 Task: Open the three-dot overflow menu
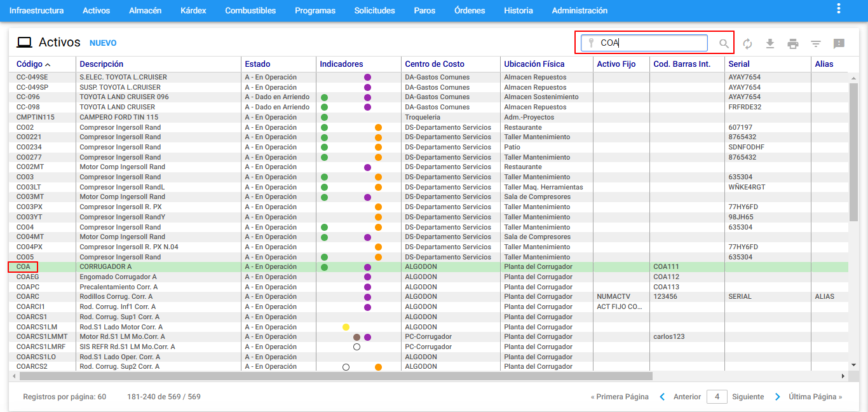839,9
